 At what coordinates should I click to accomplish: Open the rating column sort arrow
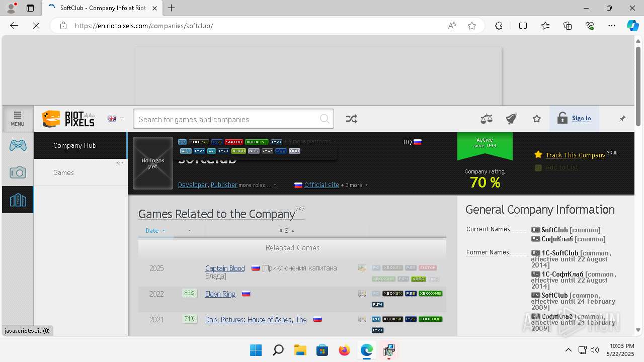(x=190, y=231)
